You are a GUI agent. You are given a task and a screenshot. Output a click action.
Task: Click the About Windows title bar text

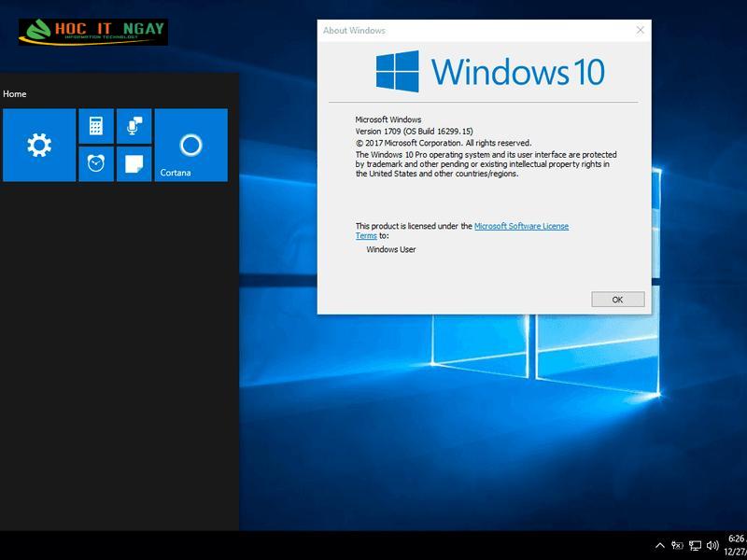click(x=355, y=31)
